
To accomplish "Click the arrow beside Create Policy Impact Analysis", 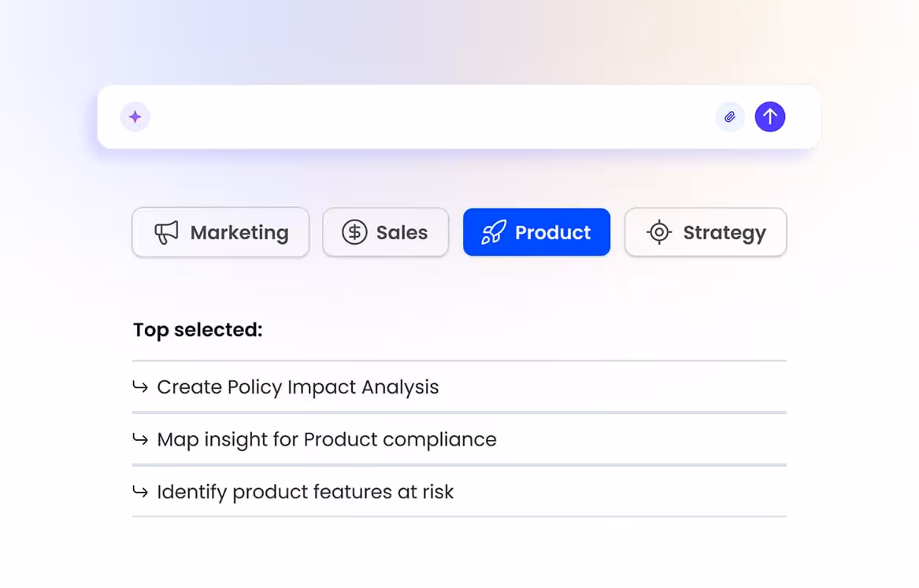I will click(140, 386).
